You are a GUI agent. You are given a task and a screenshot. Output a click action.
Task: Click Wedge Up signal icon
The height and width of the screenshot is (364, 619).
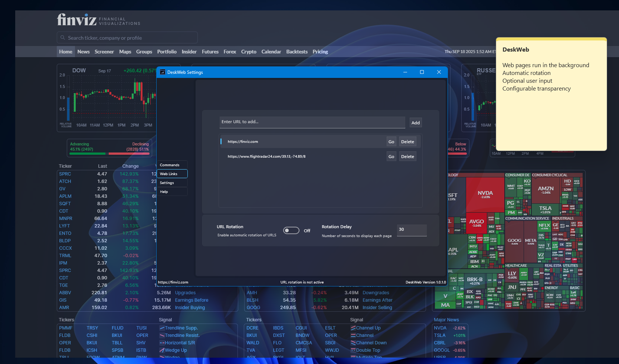point(162,350)
